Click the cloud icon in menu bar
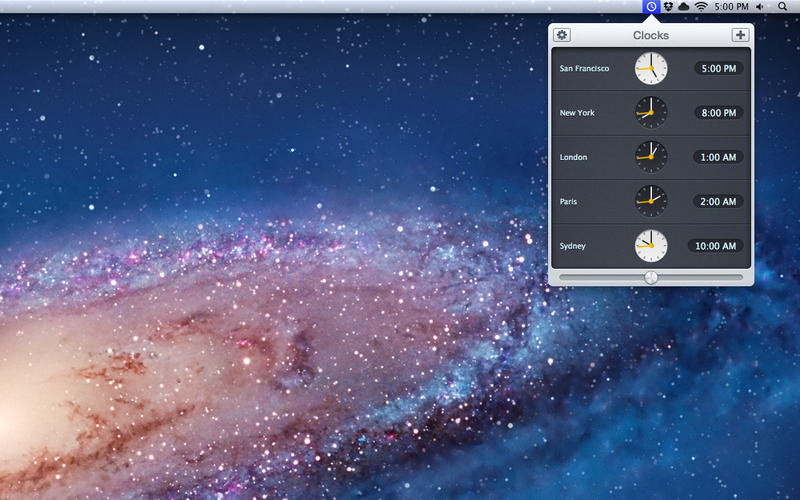Viewport: 800px width, 500px height. click(683, 7)
